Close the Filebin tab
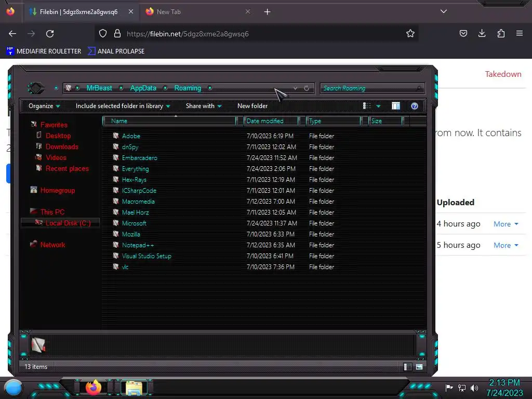 point(131,11)
